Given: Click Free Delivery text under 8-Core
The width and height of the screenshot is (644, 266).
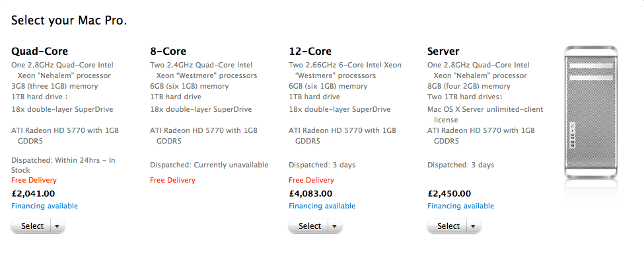Looking at the screenshot, I should (172, 181).
